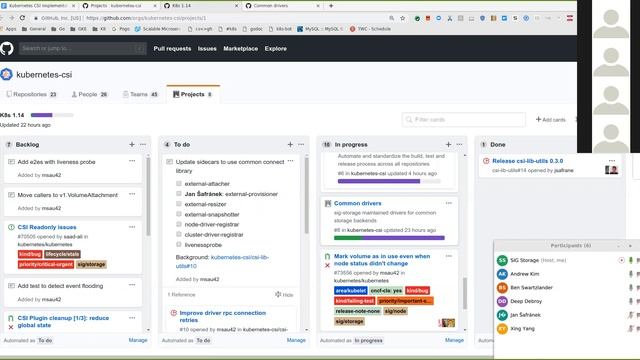Click the kind/bug label on CSI Readonly card
640x360 pixels.
point(30,254)
